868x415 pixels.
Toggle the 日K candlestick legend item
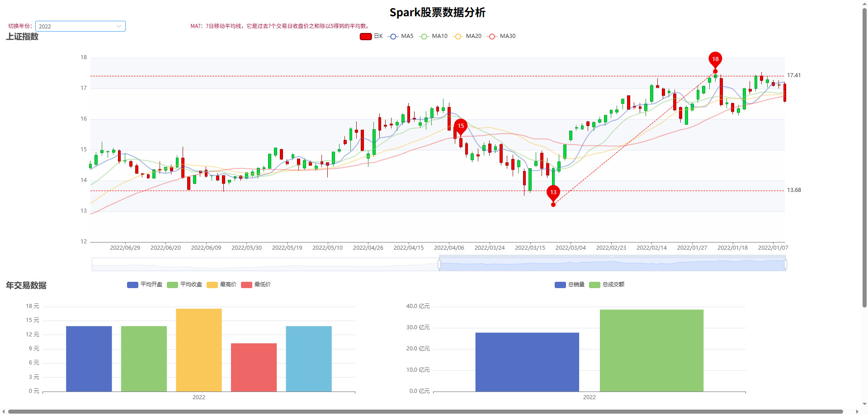371,36
